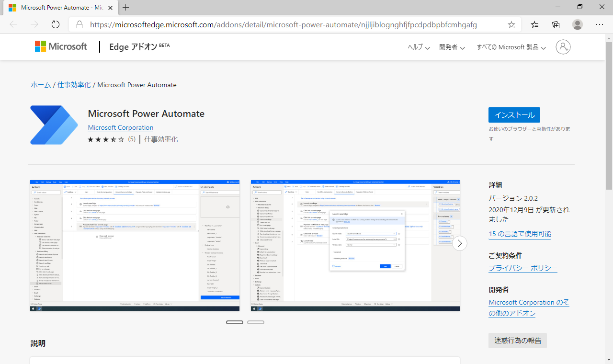The width and height of the screenshot is (613, 364).
Task: Click 仕事効率化 category next to rating
Action: click(x=161, y=139)
